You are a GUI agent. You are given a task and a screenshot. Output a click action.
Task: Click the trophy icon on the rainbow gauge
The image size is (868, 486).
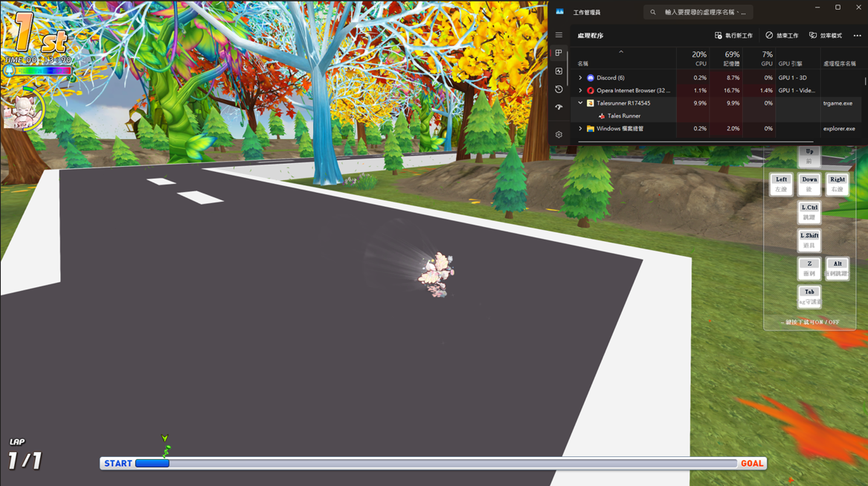pos(9,71)
